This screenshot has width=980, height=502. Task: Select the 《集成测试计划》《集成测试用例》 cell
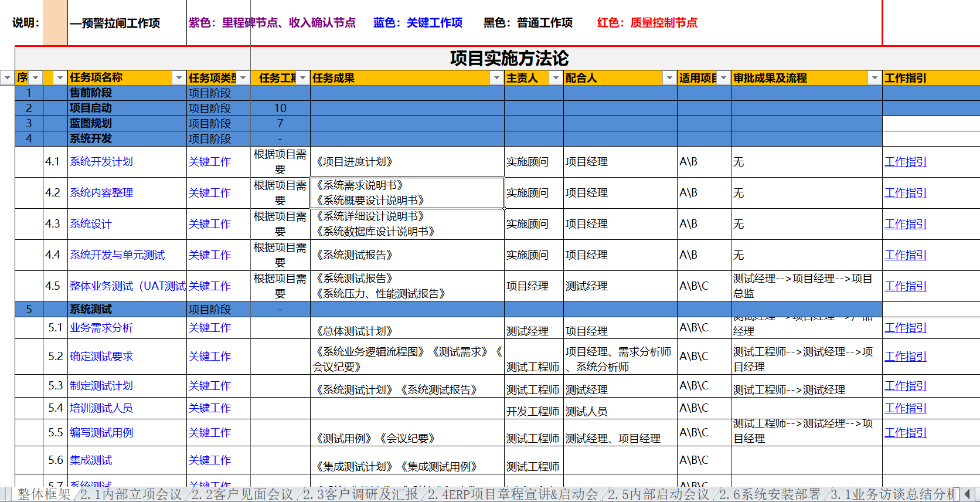(407, 460)
